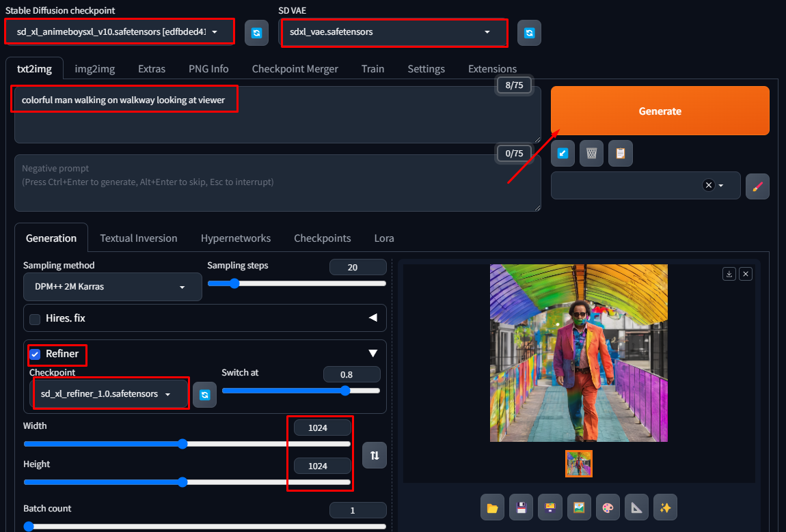Screen dimensions: 786x532
Task: Click into the Negative prompt field
Action: point(277,183)
